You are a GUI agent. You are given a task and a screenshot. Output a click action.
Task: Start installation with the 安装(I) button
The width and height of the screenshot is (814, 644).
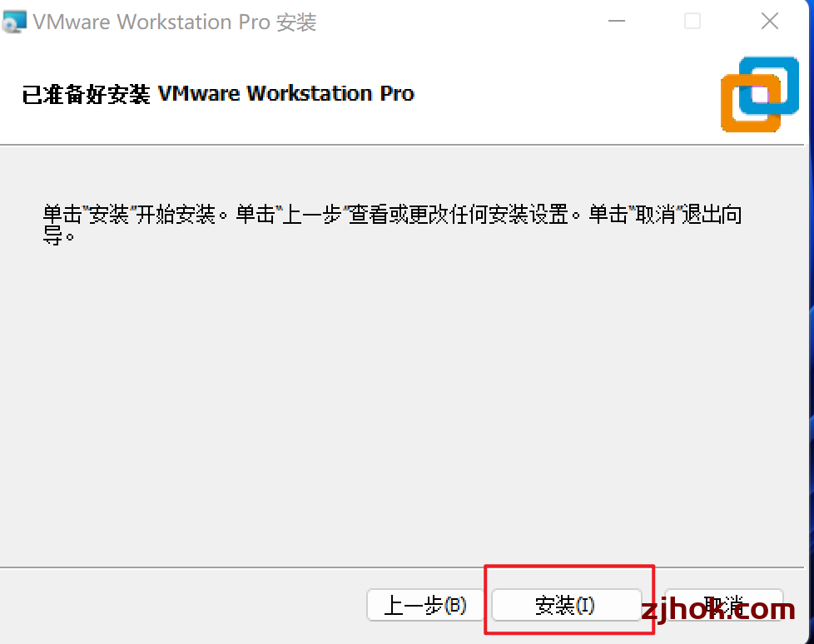(566, 605)
